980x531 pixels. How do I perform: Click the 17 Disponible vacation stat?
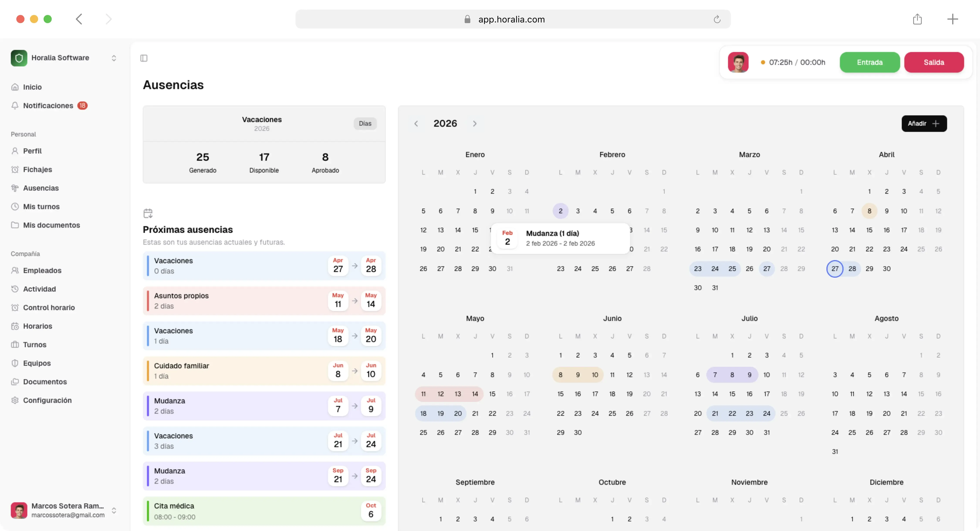click(264, 162)
